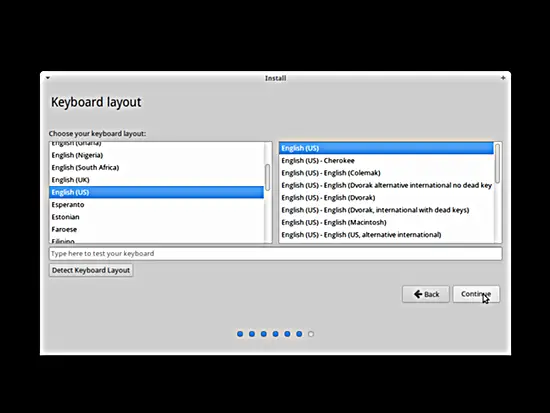Pick English (US, alternative international) variant
This screenshot has width=550, height=413.
pos(386,234)
